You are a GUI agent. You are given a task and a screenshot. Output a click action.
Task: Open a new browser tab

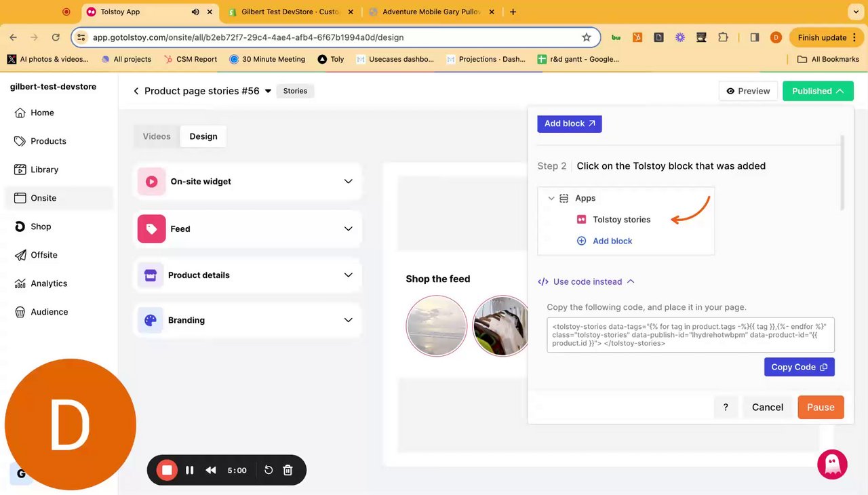(513, 12)
